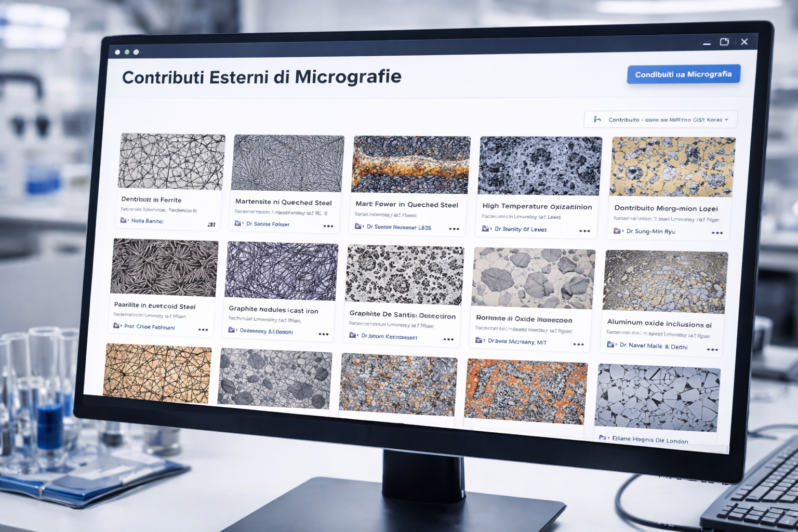Click the folder icon beside Prof. Chloe Fabhisani
798x532 pixels.
click(117, 326)
